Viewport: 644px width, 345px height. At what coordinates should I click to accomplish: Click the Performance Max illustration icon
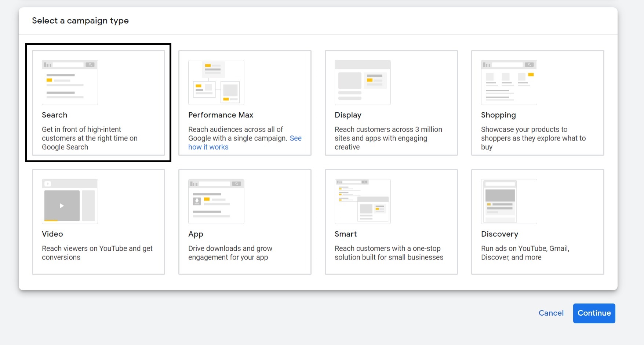216,83
